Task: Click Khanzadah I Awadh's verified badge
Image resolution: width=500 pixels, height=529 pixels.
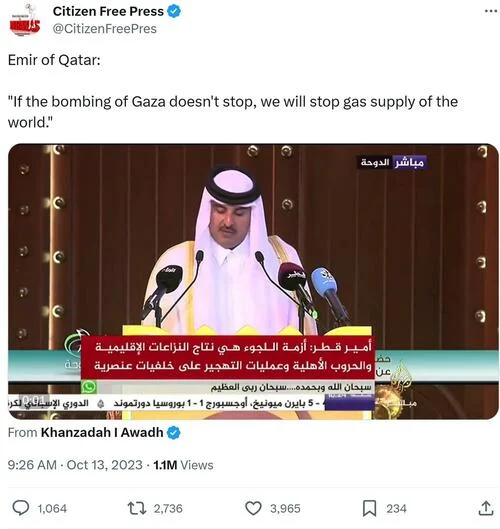Action: click(x=174, y=433)
